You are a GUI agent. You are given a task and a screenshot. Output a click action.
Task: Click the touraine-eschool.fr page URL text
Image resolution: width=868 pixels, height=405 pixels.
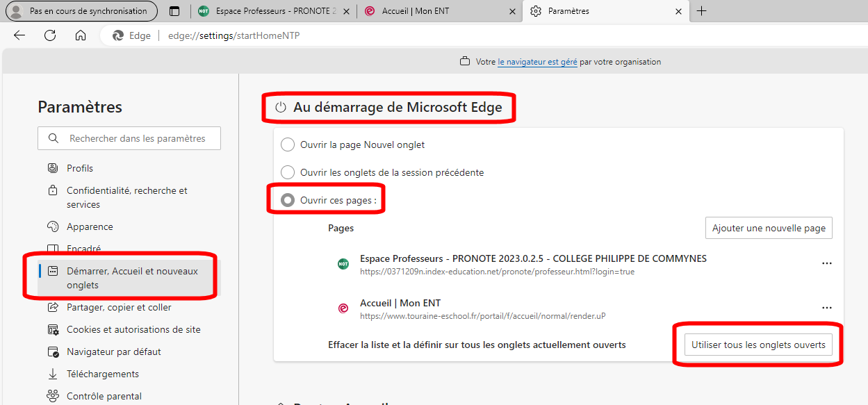[482, 316]
